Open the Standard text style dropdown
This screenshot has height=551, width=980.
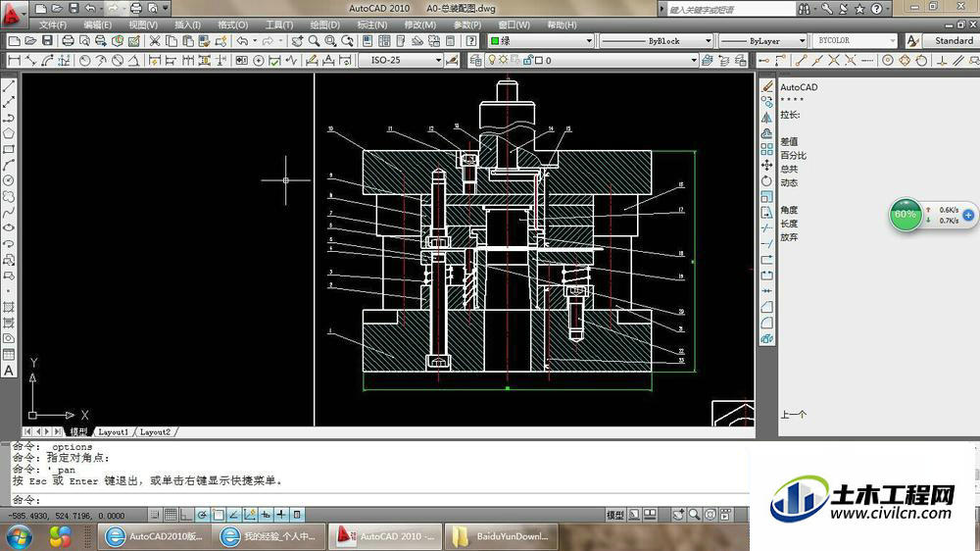(950, 40)
